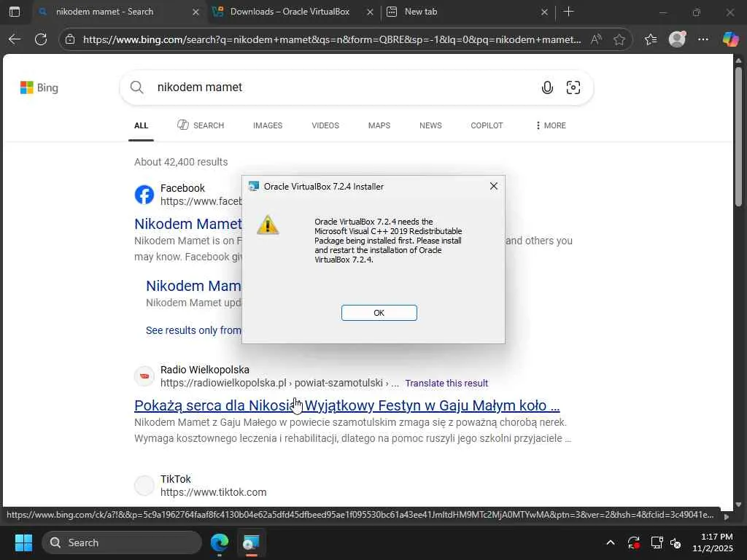The image size is (747, 560).
Task: Toggle the Read aloud icon in address bar
Action: pyautogui.click(x=596, y=39)
